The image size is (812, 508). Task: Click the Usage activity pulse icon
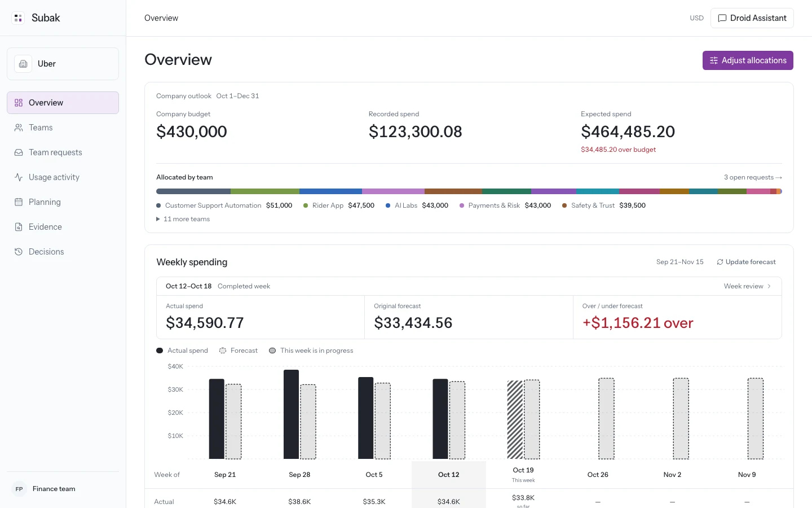tap(19, 177)
